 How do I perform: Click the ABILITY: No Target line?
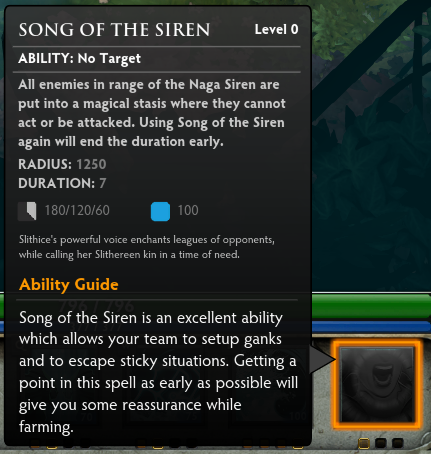coord(79,59)
